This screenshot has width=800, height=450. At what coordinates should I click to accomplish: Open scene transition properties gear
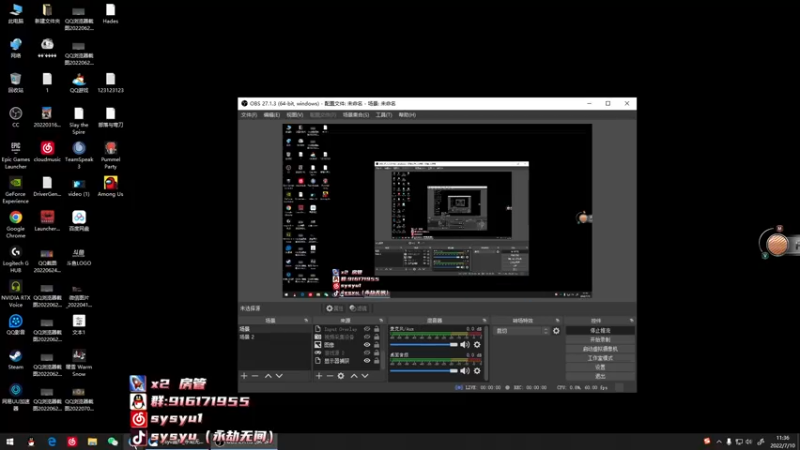pos(556,331)
